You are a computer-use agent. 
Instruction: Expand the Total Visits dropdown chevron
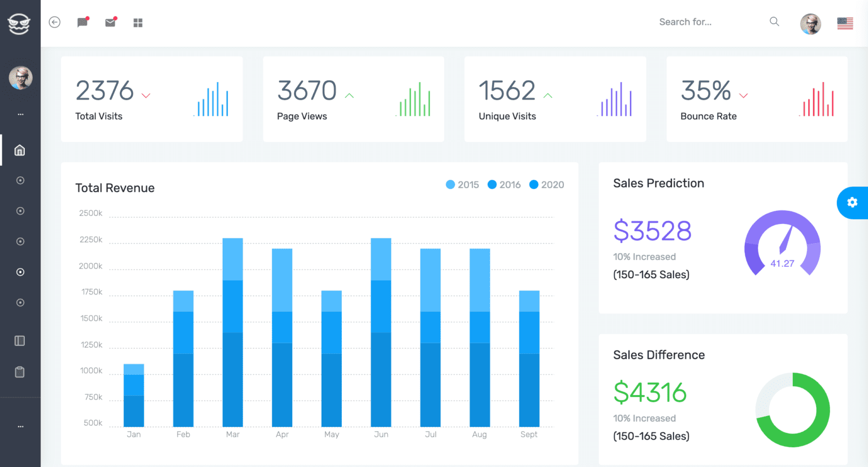pyautogui.click(x=146, y=96)
